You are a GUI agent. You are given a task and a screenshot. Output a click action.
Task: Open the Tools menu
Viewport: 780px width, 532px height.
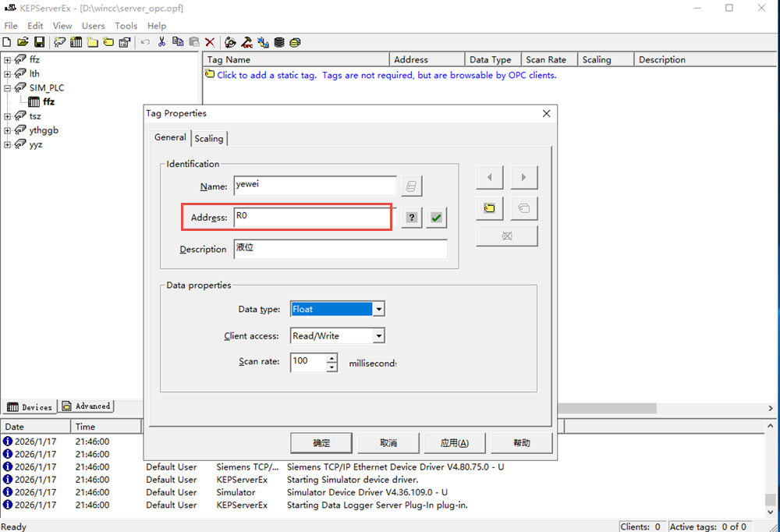click(126, 26)
